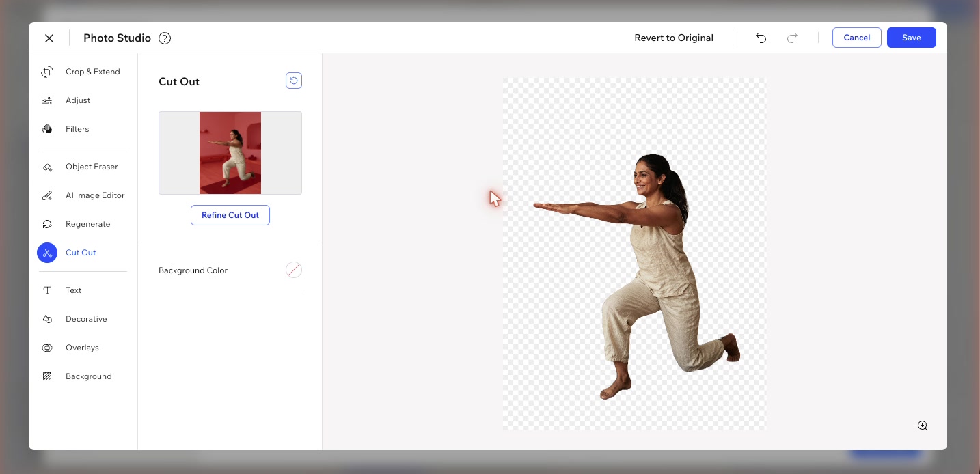The image size is (980, 474).
Task: Click the Adjust sliders icon
Action: (x=47, y=100)
